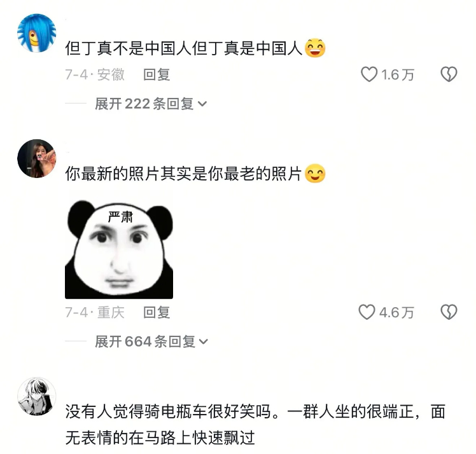The width and height of the screenshot is (476, 454).
Task: Like the 丁真 comment with 1.6万 likes
Action: point(369,74)
